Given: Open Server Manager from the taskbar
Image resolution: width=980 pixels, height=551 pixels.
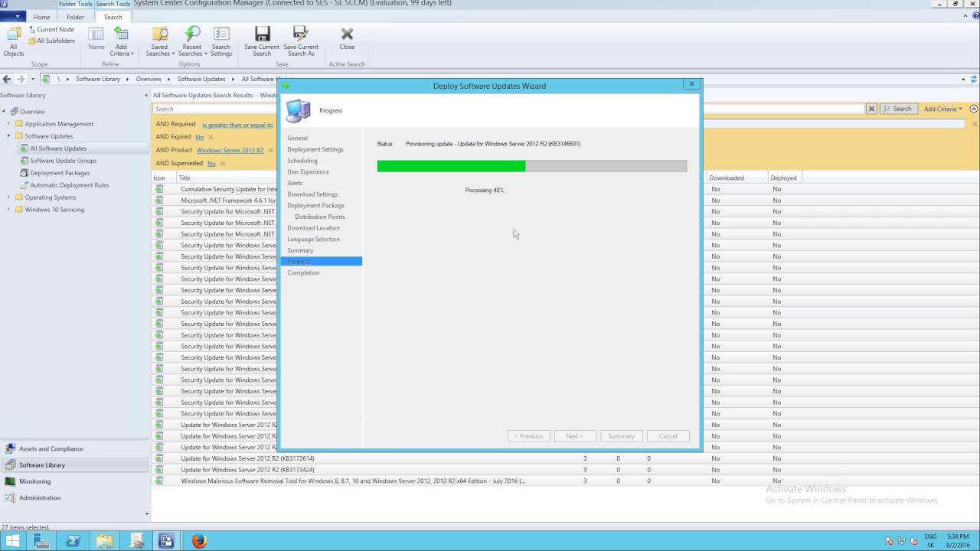Looking at the screenshot, I should tap(41, 541).
